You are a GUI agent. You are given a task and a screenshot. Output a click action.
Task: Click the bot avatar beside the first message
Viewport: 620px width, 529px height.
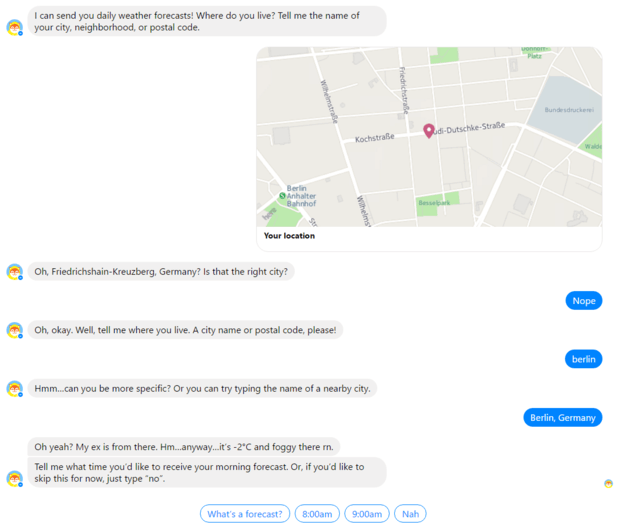(x=15, y=27)
